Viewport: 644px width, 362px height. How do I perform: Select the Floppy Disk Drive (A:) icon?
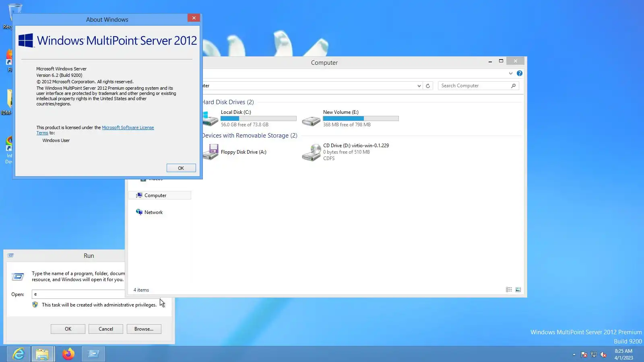click(211, 152)
